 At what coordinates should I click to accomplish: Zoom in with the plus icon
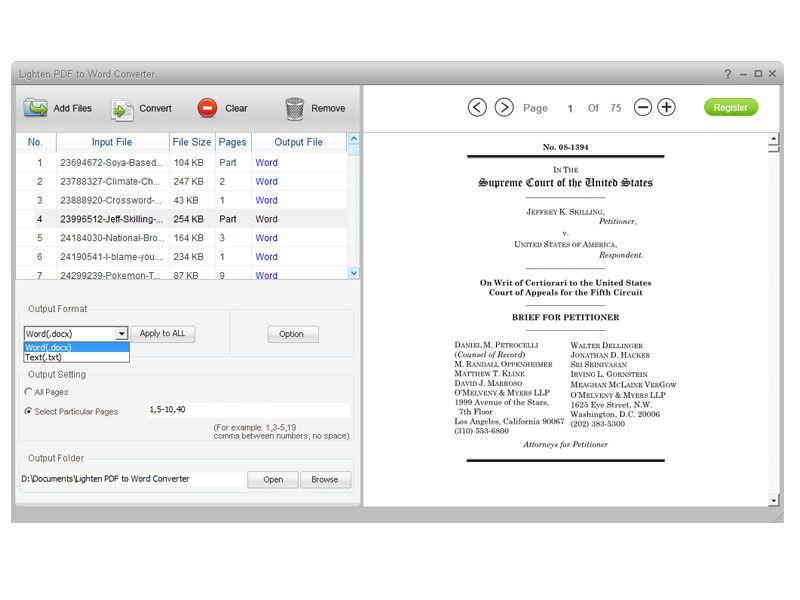point(666,107)
